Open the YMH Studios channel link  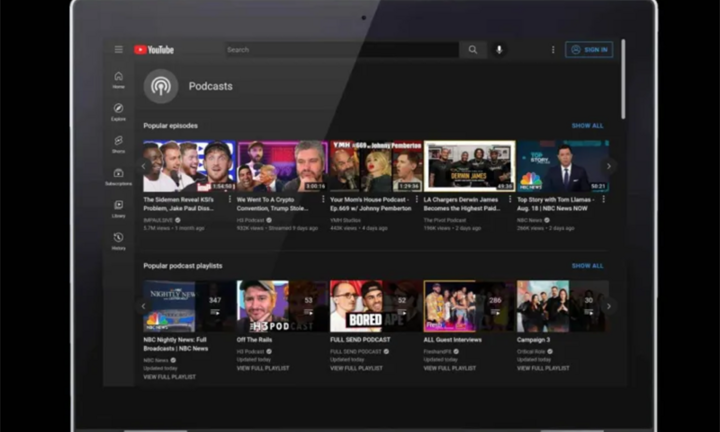click(x=345, y=220)
